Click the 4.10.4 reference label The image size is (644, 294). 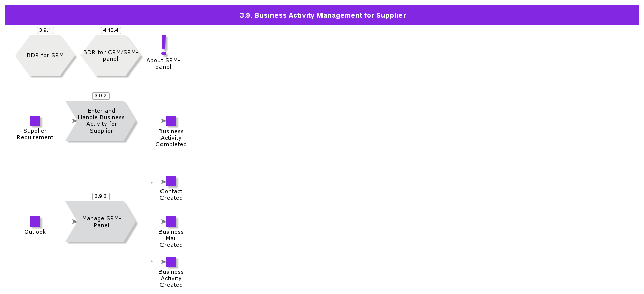point(110,30)
